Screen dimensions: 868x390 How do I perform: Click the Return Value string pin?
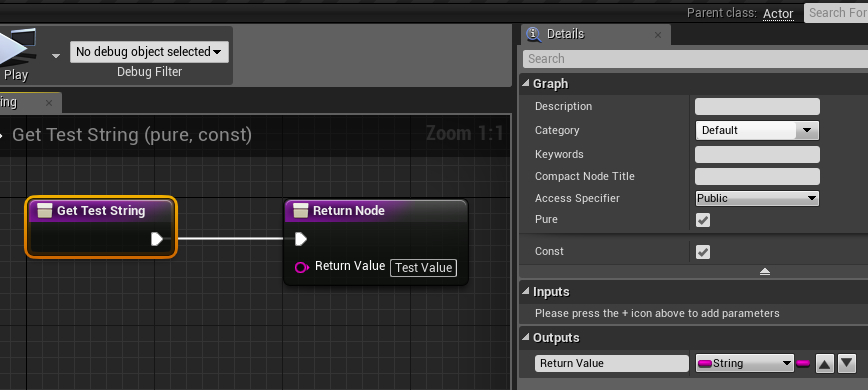coord(302,267)
